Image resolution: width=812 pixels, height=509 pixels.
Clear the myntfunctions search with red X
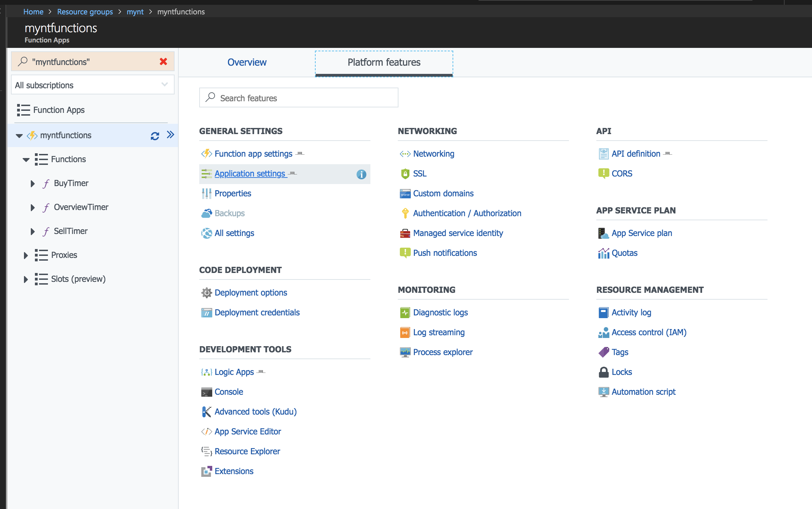(163, 62)
